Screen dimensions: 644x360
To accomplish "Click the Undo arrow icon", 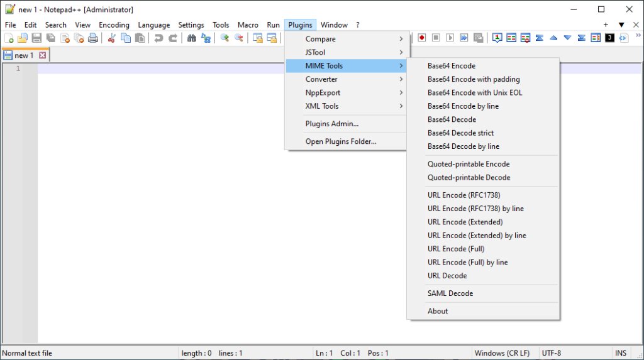I will click(158, 38).
